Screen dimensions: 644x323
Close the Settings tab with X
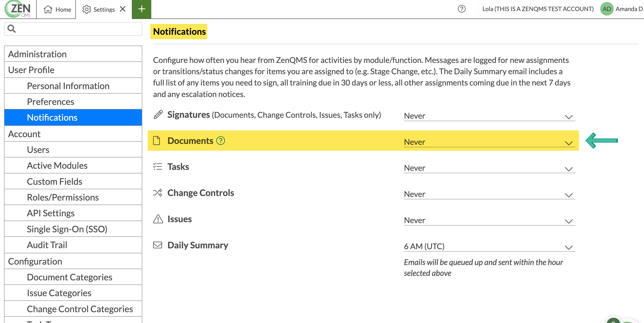[122, 9]
